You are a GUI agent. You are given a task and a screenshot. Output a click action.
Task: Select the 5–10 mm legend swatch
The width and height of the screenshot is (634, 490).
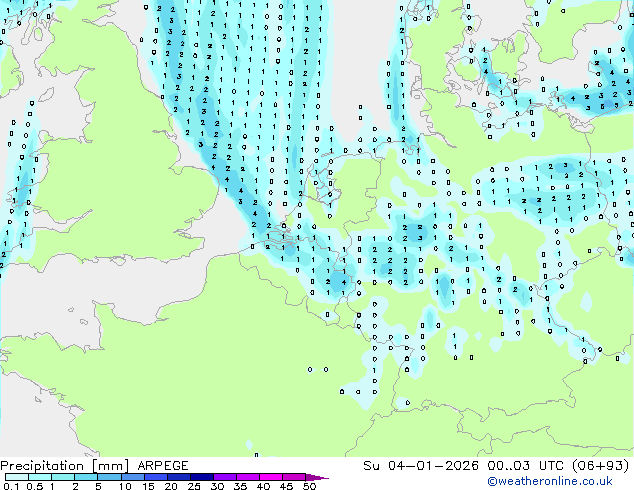(x=109, y=477)
